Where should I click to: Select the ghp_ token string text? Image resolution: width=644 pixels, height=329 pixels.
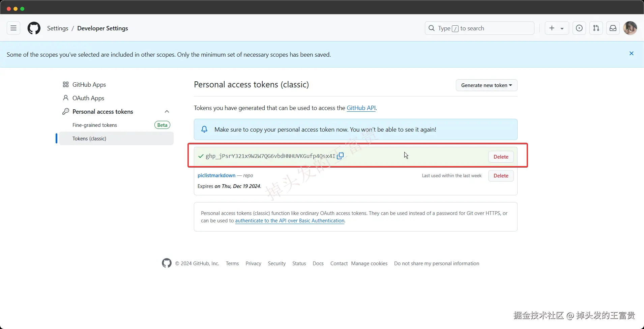click(270, 156)
